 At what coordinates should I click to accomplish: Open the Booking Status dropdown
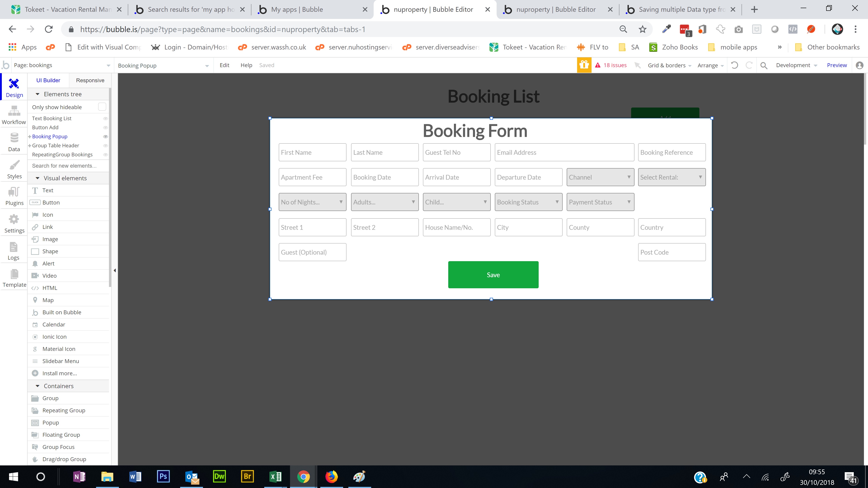click(528, 202)
